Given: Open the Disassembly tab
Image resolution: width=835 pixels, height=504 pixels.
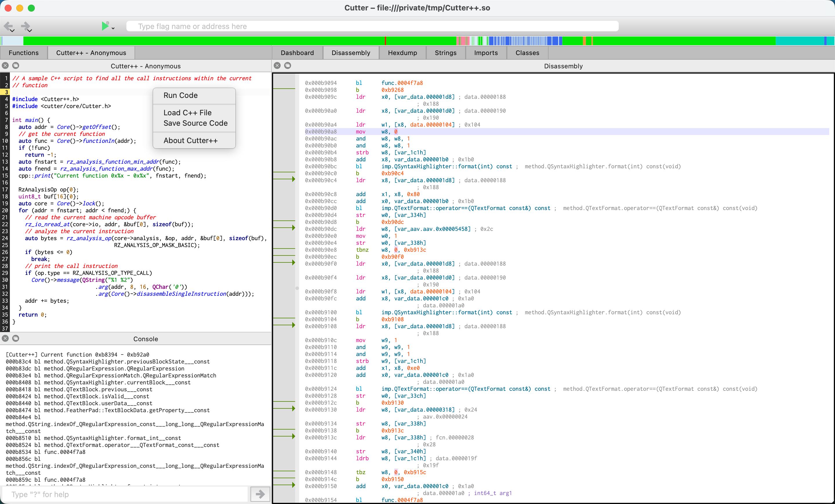Looking at the screenshot, I should (x=351, y=53).
